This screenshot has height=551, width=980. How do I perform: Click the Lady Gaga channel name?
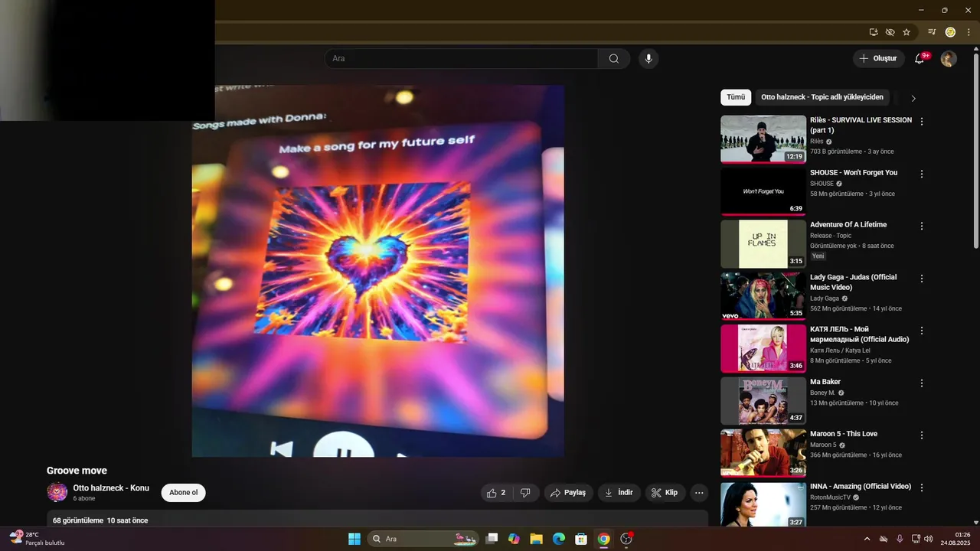825,298
